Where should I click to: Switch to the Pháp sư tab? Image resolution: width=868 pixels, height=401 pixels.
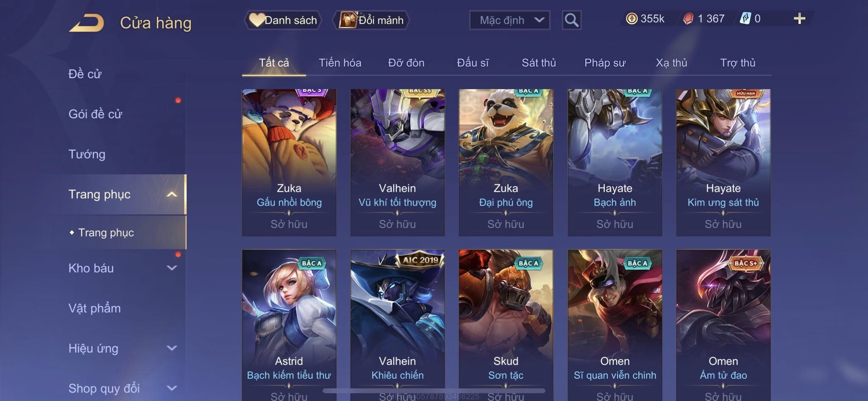605,63
